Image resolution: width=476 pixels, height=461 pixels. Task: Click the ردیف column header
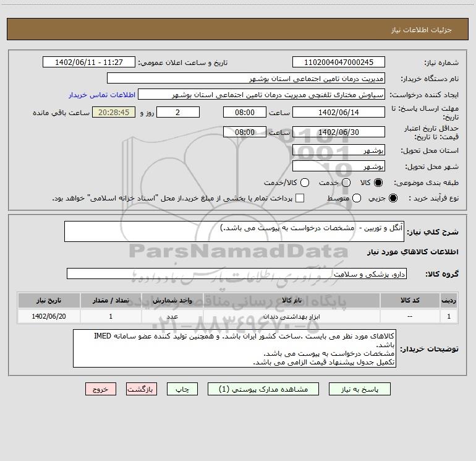(x=449, y=300)
